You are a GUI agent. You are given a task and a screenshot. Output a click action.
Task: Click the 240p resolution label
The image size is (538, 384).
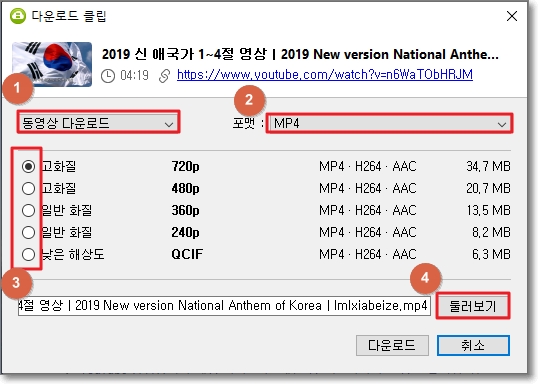click(185, 233)
